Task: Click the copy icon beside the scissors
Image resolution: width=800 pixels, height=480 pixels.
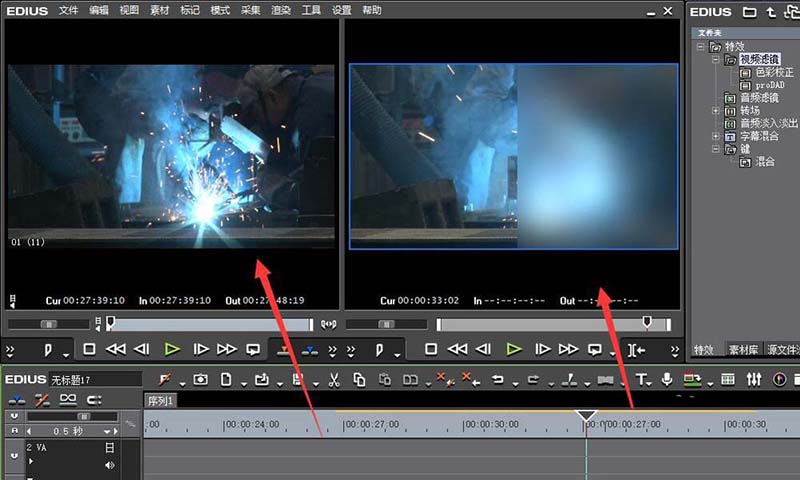Action: tap(359, 379)
